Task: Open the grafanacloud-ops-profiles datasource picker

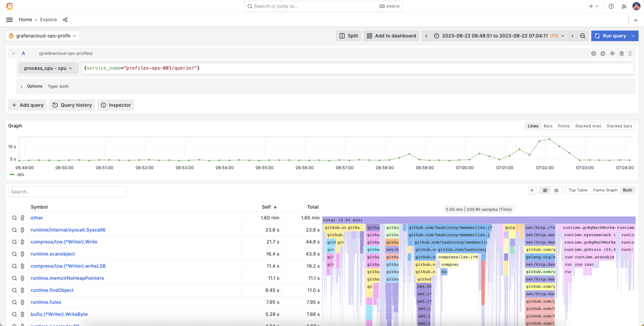Action: pos(42,36)
